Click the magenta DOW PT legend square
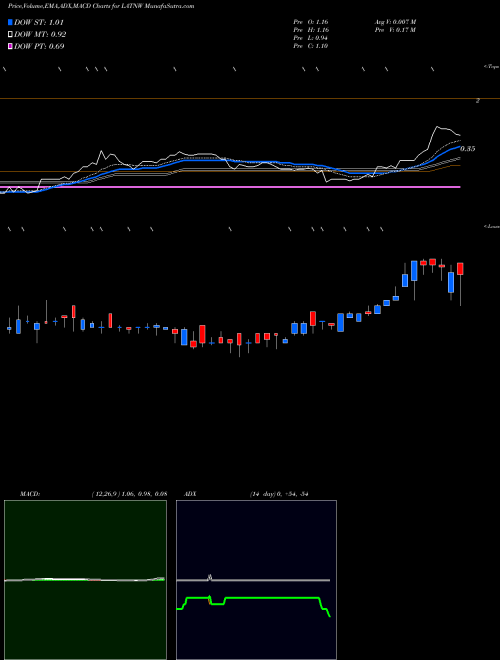 [x=11, y=46]
